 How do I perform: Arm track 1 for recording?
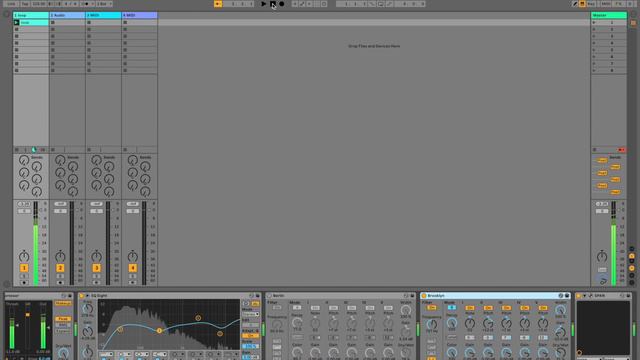point(24,282)
